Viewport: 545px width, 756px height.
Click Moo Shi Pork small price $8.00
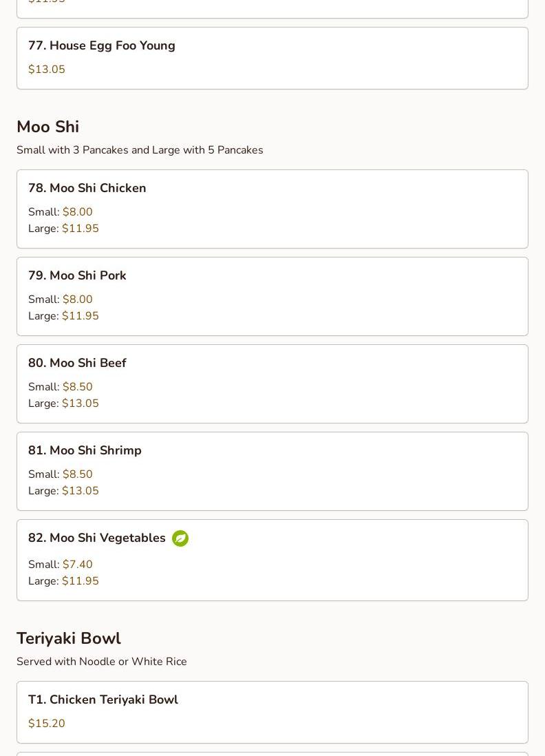pos(78,300)
